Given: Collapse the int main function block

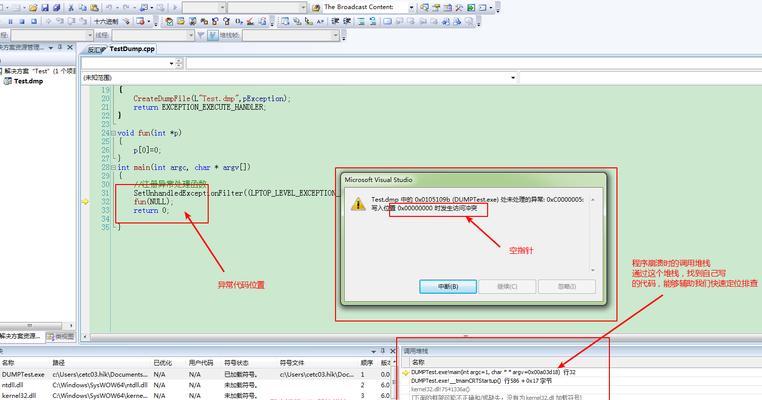Looking at the screenshot, I should pos(113,167).
